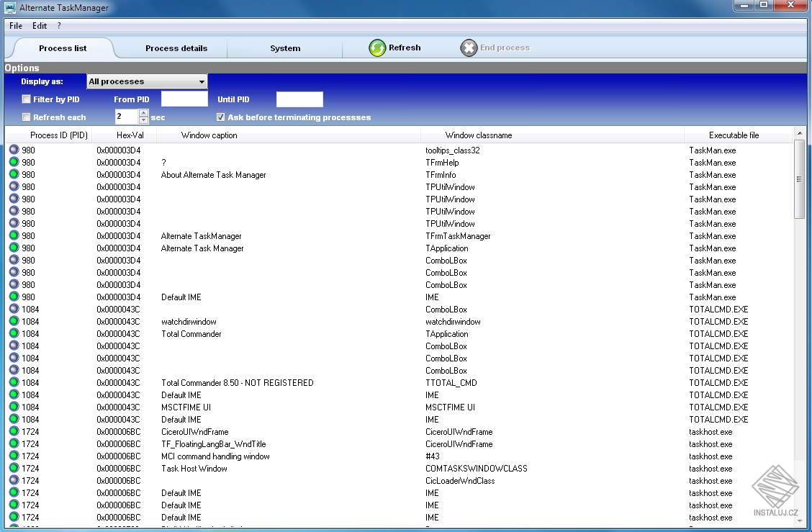The width and height of the screenshot is (812, 532).
Task: Click the End process X icon
Action: click(x=469, y=48)
